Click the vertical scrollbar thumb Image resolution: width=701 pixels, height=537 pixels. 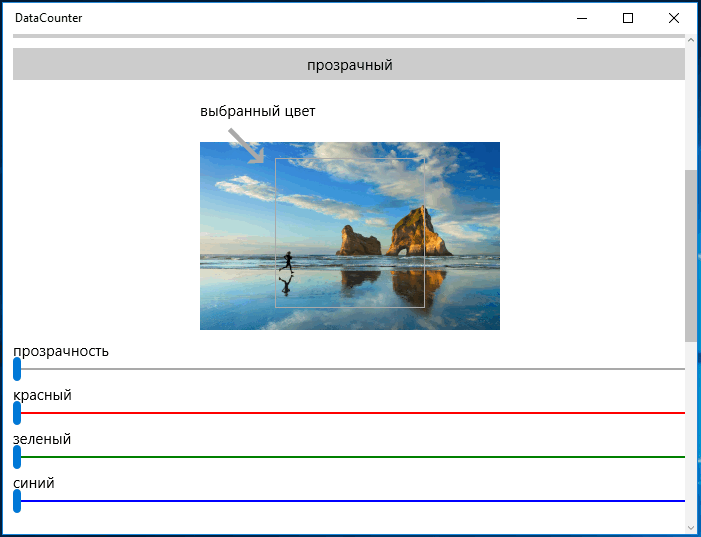[691, 256]
